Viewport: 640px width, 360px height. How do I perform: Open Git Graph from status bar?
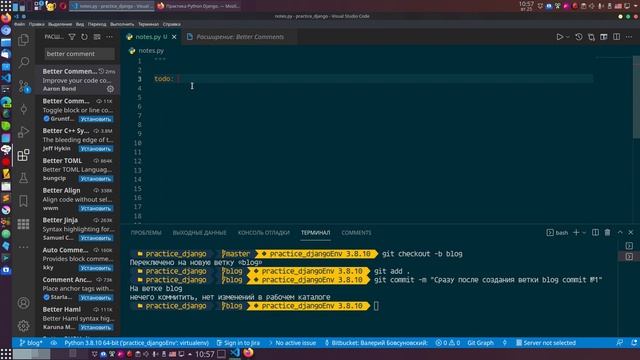480,343
